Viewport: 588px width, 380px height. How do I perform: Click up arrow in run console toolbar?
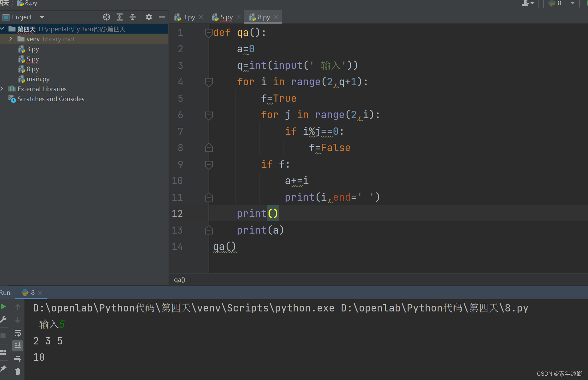click(x=18, y=307)
